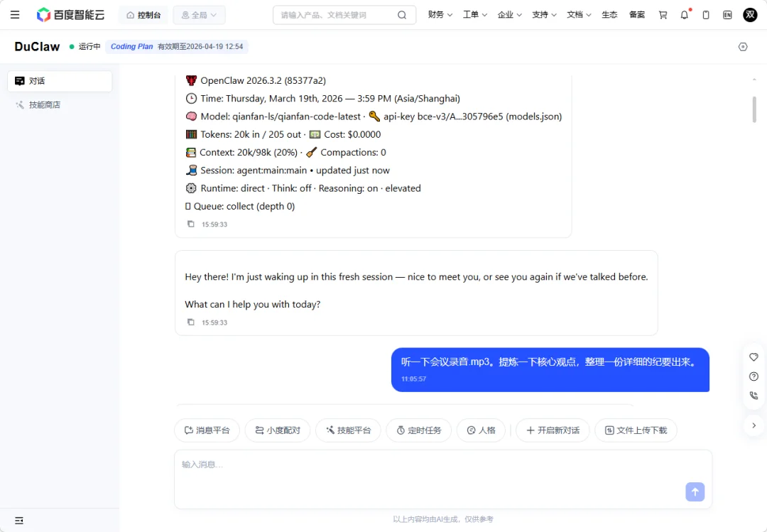Click the message input field
This screenshot has width=767, height=532.
[426, 472]
